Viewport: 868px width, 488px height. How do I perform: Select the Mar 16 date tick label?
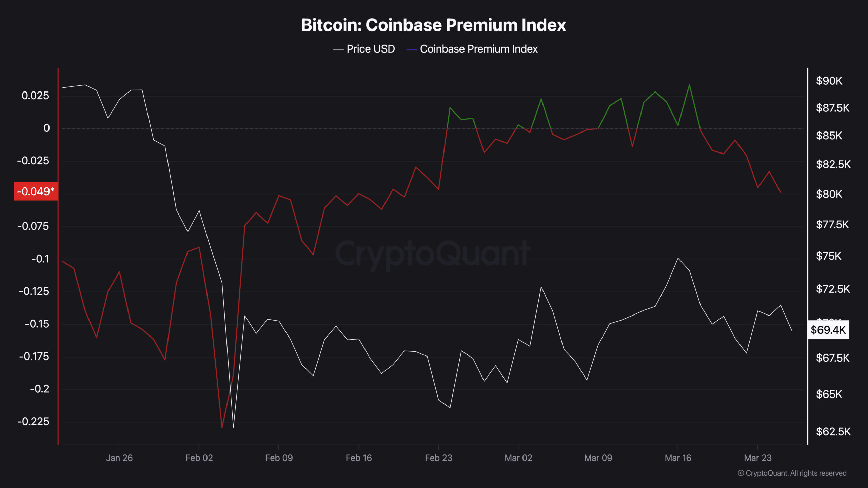tap(678, 458)
